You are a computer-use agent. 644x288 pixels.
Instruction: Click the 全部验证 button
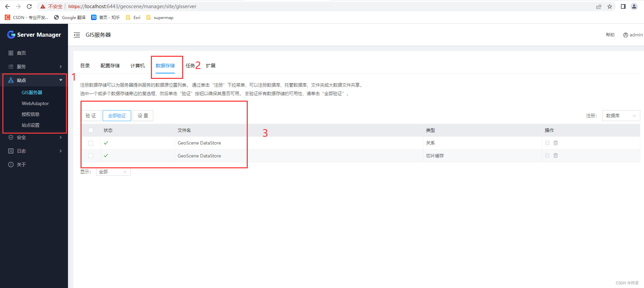click(117, 116)
